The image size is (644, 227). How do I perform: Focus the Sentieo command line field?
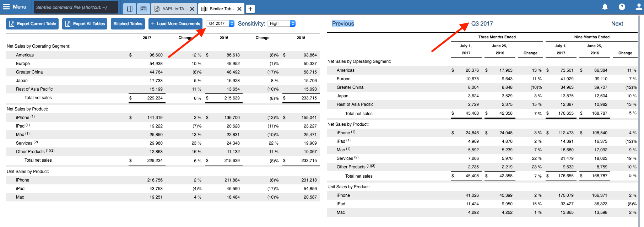point(76,7)
